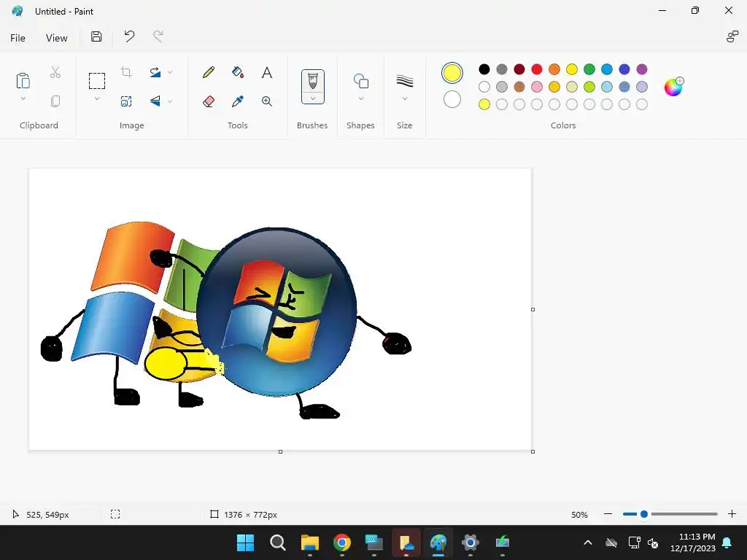Open the View menu
This screenshot has width=747, height=560.
click(x=56, y=38)
